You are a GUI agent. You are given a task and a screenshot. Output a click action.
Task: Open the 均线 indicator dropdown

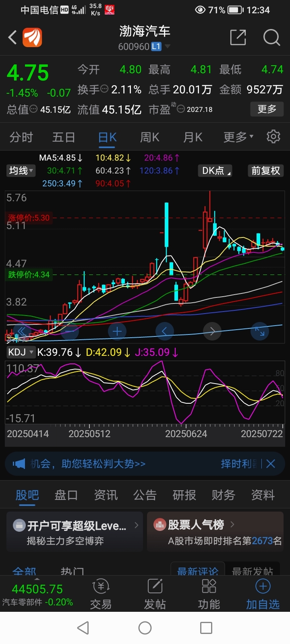point(21,171)
